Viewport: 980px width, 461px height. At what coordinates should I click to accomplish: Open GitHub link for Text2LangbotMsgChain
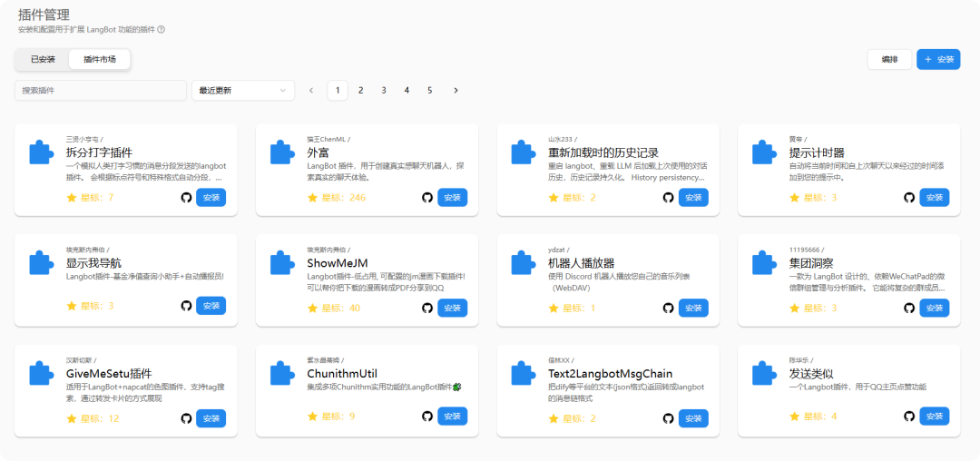(x=668, y=418)
